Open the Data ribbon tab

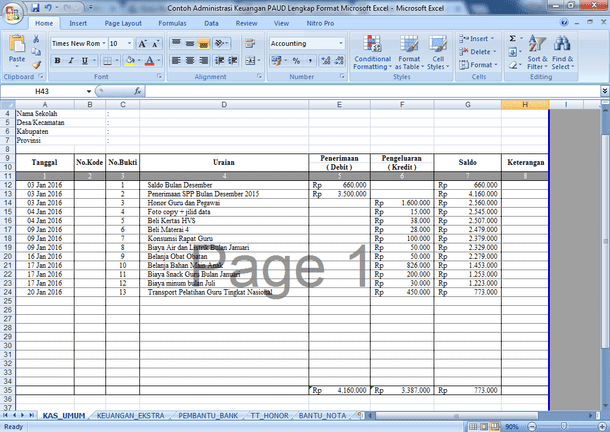(211, 23)
